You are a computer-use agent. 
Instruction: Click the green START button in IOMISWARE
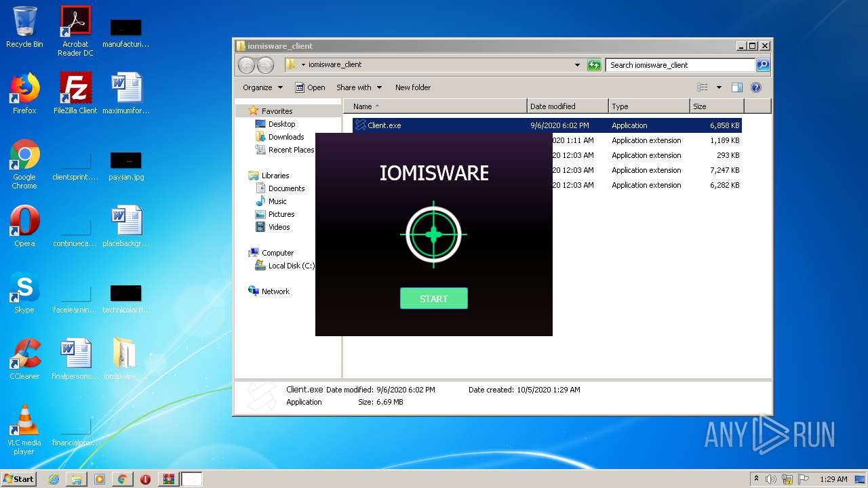click(433, 298)
